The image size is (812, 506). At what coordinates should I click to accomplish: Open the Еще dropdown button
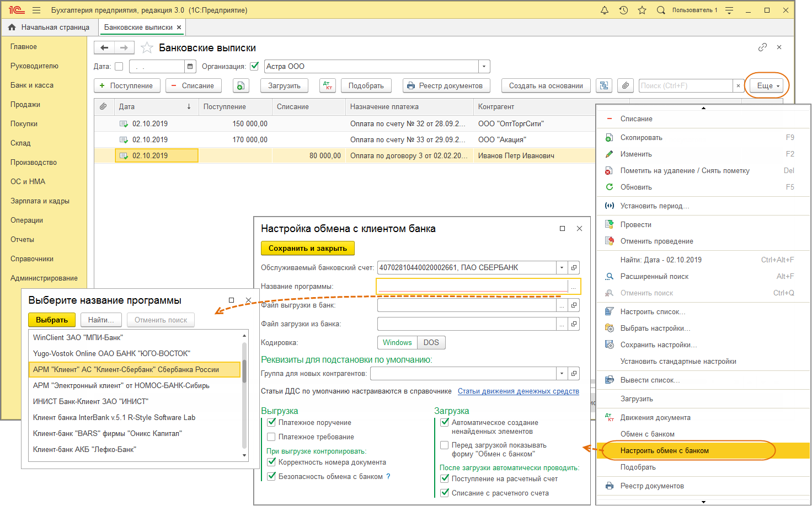tap(767, 85)
